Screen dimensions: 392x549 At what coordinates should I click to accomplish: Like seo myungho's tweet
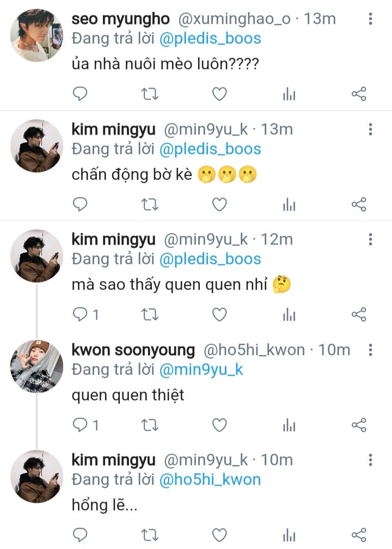(219, 94)
